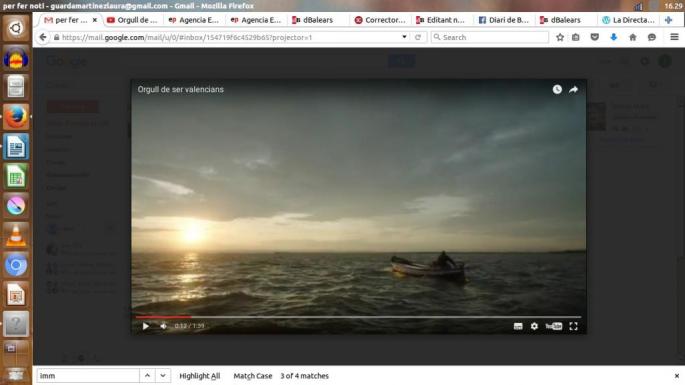Play the Orgull de ser valencians video

[x=146, y=326]
